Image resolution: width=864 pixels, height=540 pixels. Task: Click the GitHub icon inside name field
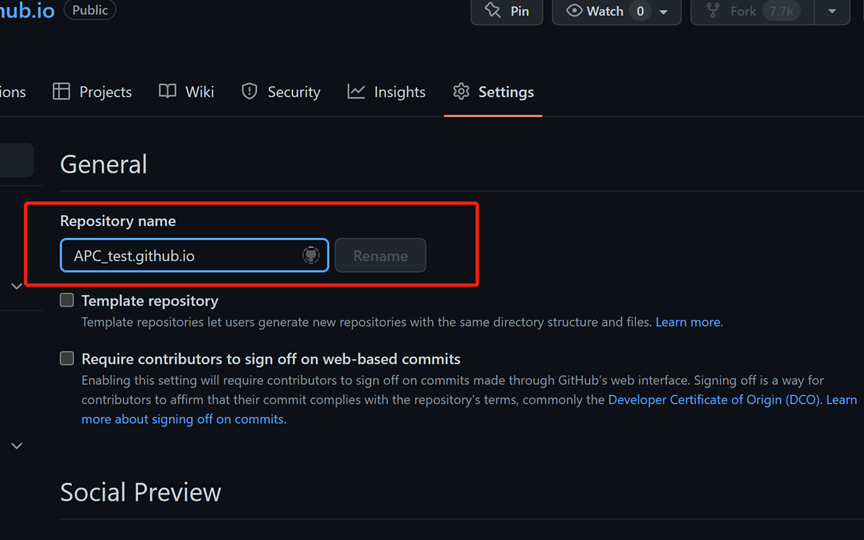(x=311, y=255)
